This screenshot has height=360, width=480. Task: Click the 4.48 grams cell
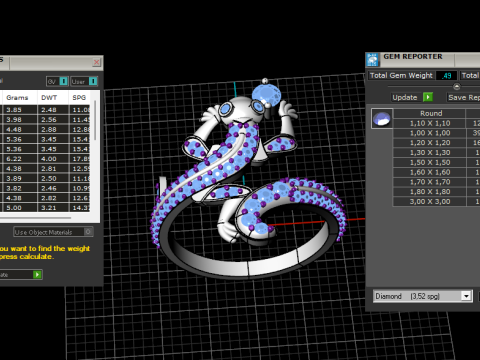(20, 129)
